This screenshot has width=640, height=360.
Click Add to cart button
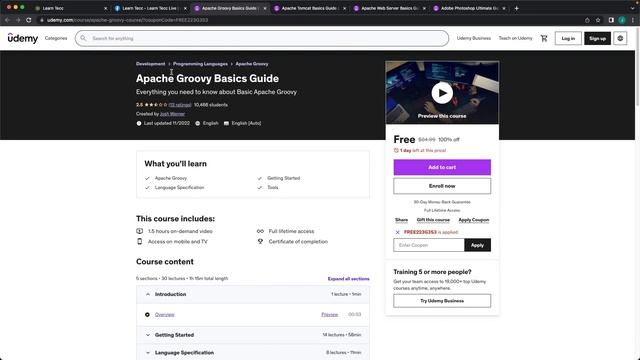click(442, 167)
